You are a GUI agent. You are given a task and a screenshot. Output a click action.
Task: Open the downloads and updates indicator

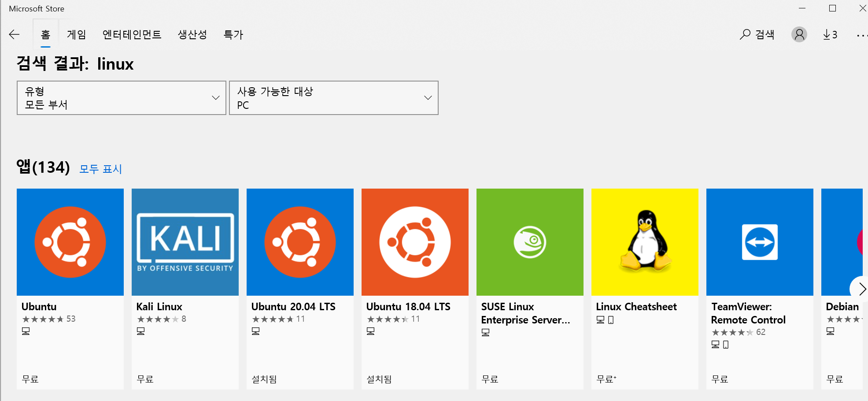pos(830,34)
